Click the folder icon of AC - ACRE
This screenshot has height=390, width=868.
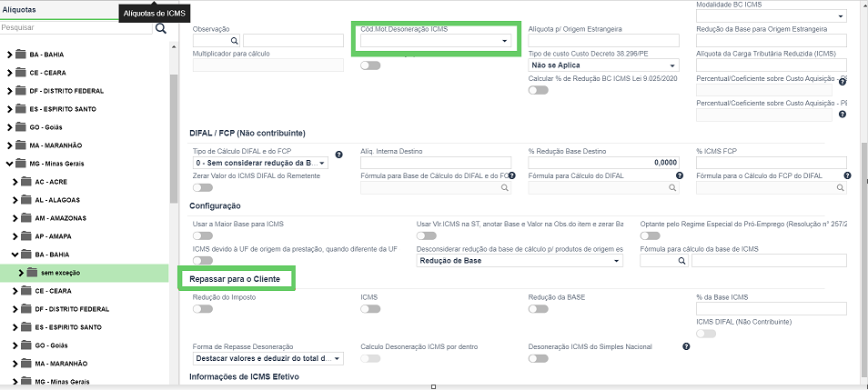point(26,182)
